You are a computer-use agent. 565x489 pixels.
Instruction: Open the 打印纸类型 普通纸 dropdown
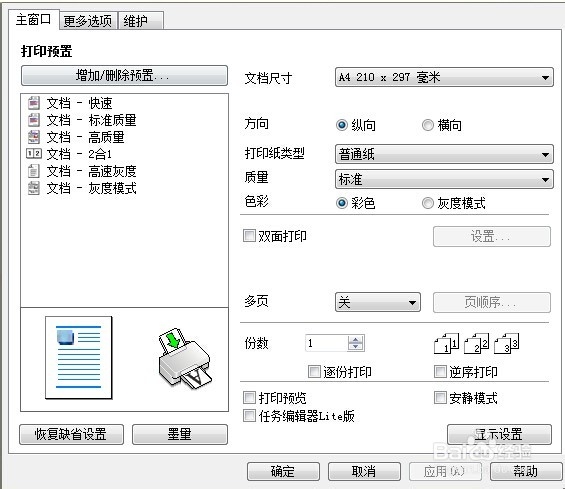click(444, 154)
